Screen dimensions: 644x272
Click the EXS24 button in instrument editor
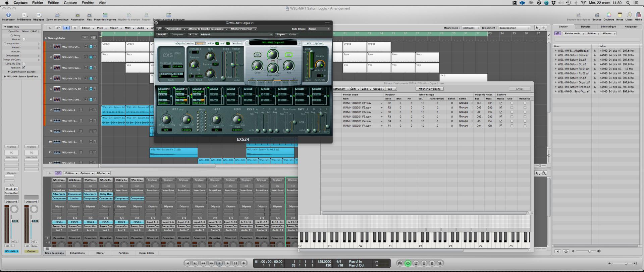click(x=520, y=89)
